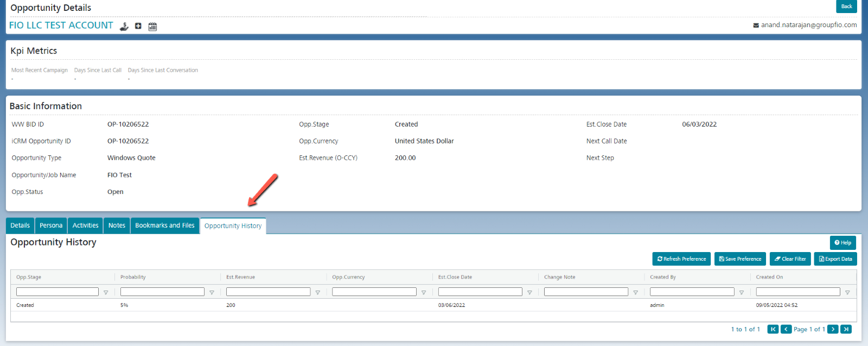Focus the Probability filter text box
Viewport: 868px width, 346px height.
click(162, 292)
